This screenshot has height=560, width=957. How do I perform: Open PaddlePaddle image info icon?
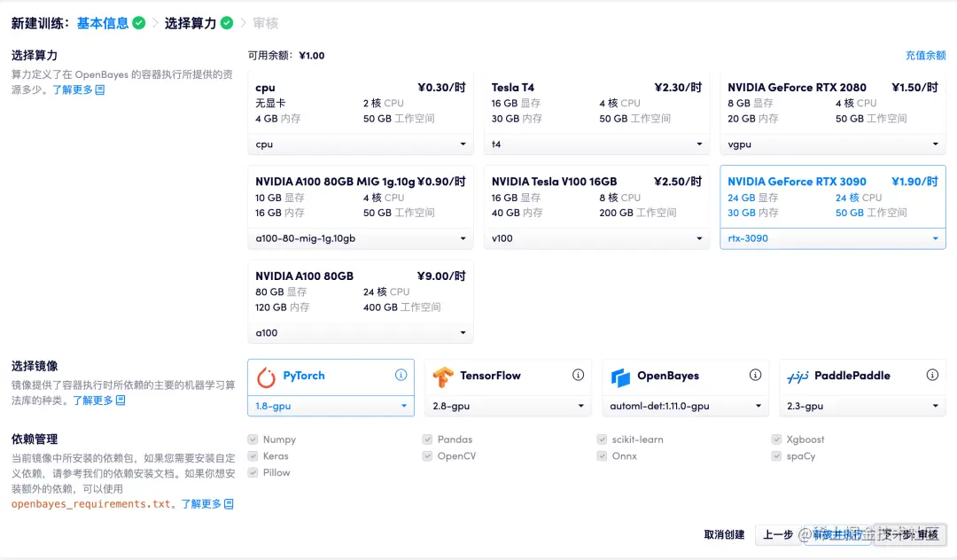click(932, 375)
